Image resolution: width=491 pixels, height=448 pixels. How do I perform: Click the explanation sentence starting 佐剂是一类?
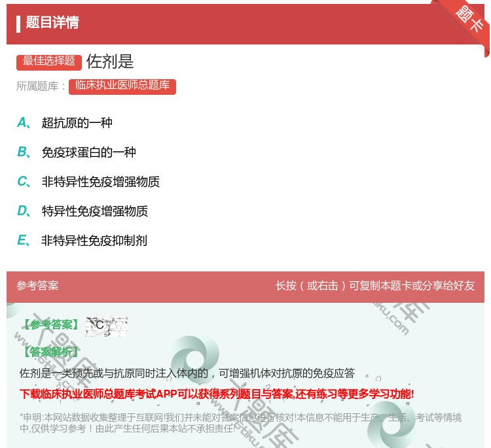pos(187,373)
